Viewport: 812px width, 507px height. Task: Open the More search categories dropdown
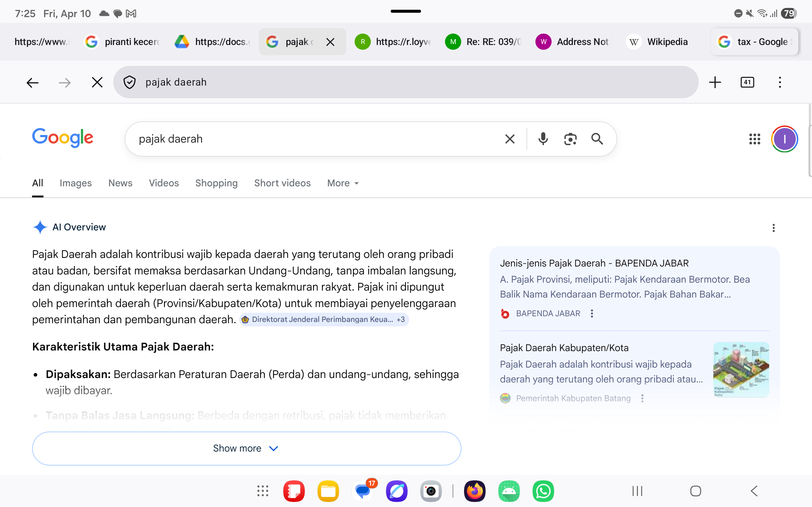pyautogui.click(x=342, y=183)
